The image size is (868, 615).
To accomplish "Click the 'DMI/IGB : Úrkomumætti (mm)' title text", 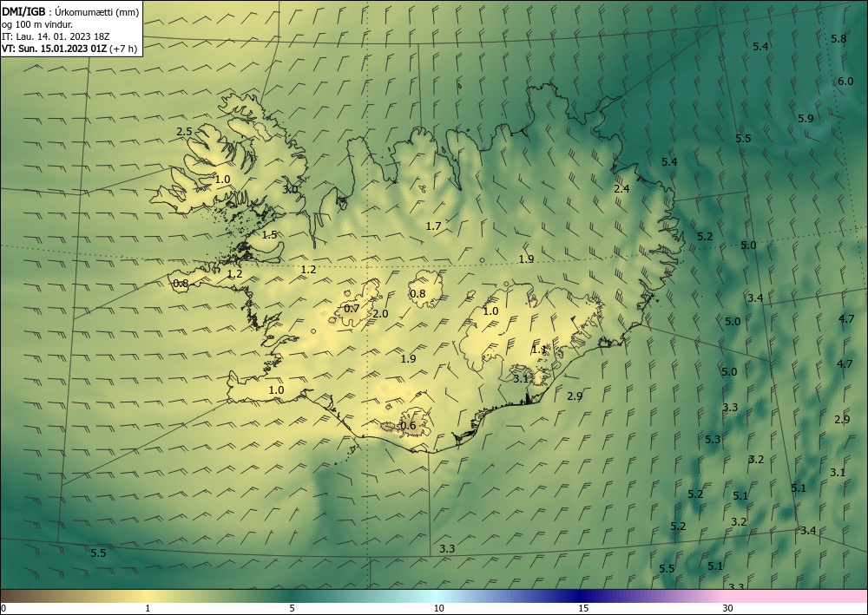I will click(x=70, y=11).
